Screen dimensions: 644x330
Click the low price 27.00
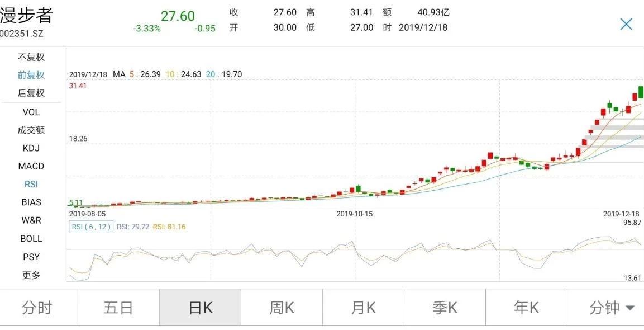point(361,27)
